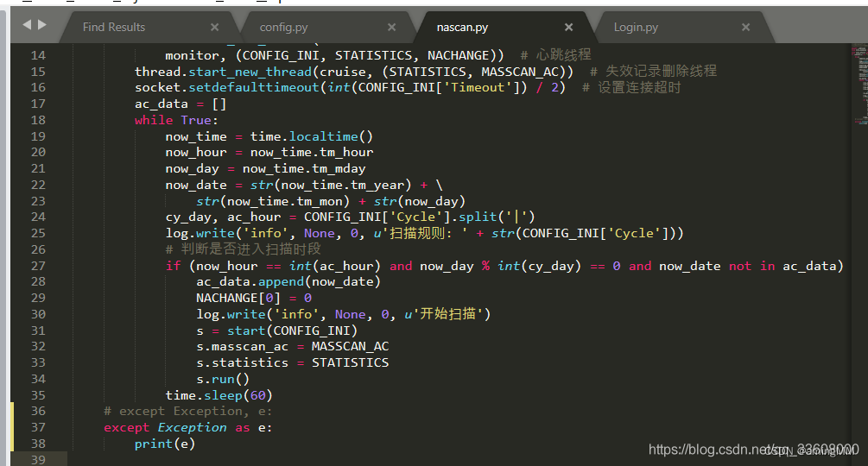Screen dimensions: 868x466
Task: Click 'now_day = now_time.tm_mday' line
Action: tap(265, 168)
